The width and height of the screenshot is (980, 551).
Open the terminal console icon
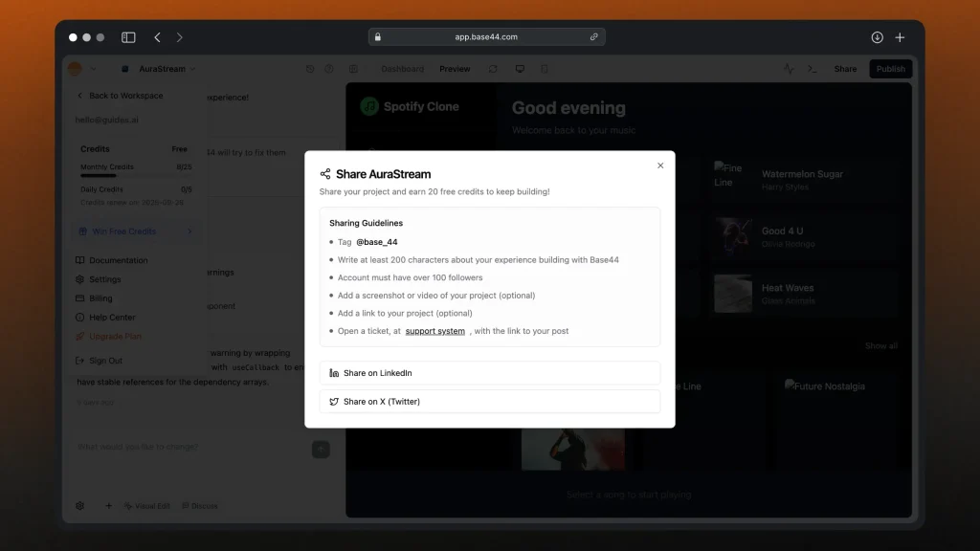pyautogui.click(x=812, y=69)
